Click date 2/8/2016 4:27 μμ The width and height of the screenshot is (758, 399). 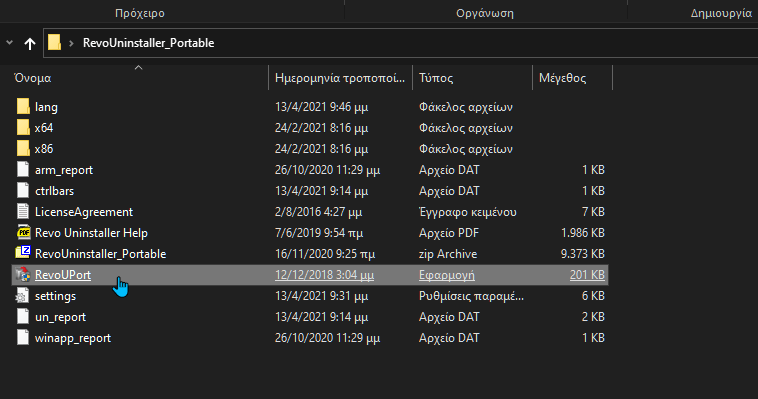[318, 212]
